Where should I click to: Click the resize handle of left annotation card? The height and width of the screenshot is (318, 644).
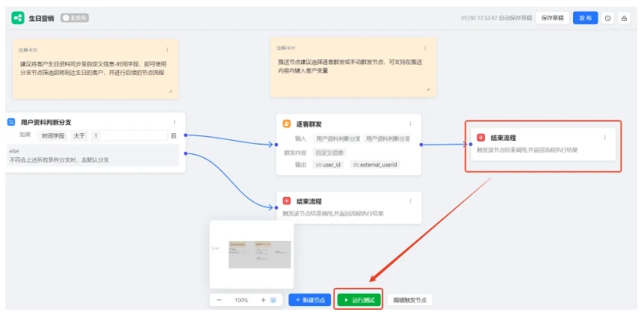point(170,91)
